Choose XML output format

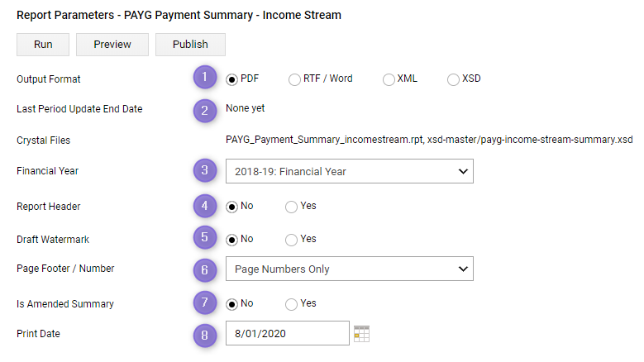[x=389, y=79]
